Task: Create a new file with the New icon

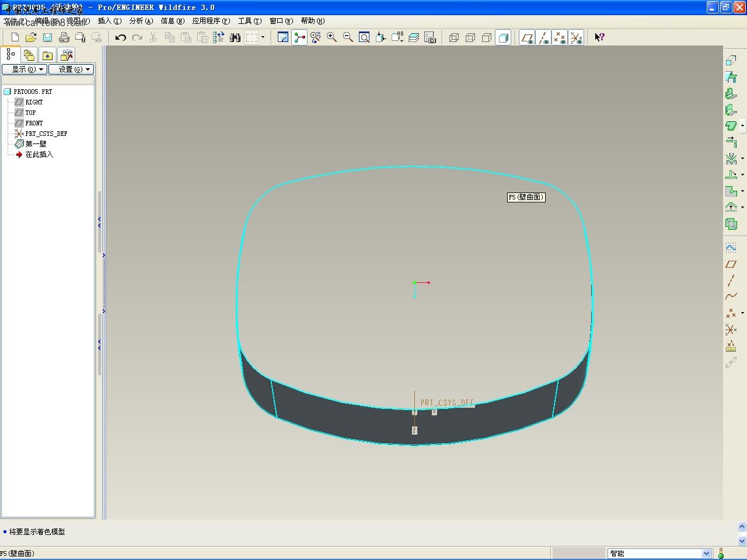Action: pos(15,37)
